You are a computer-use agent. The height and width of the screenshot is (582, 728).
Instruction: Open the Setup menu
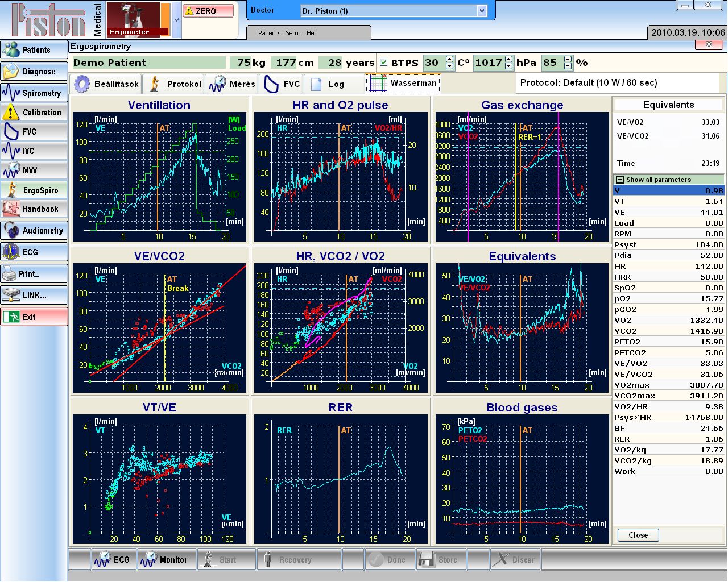pyautogui.click(x=293, y=33)
